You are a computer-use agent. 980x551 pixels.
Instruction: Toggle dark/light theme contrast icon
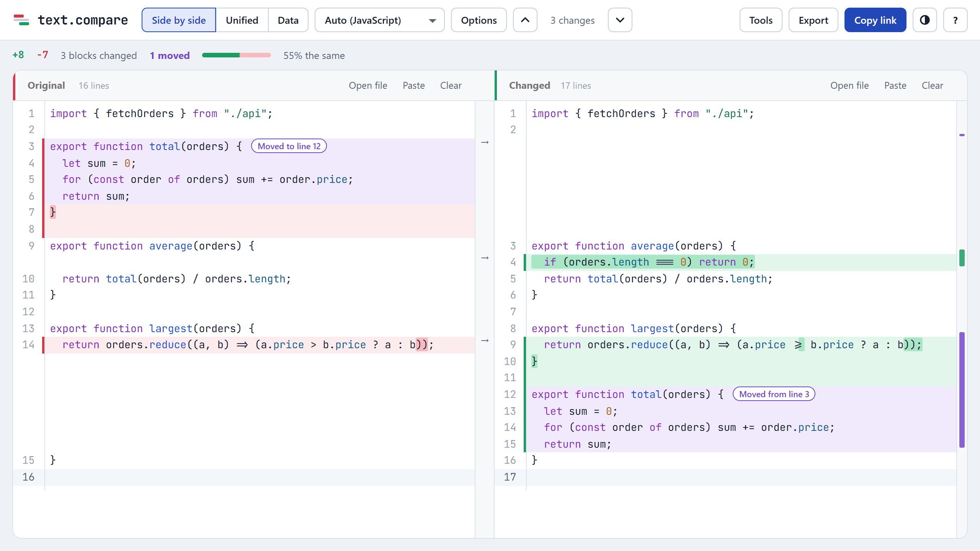[x=924, y=20]
